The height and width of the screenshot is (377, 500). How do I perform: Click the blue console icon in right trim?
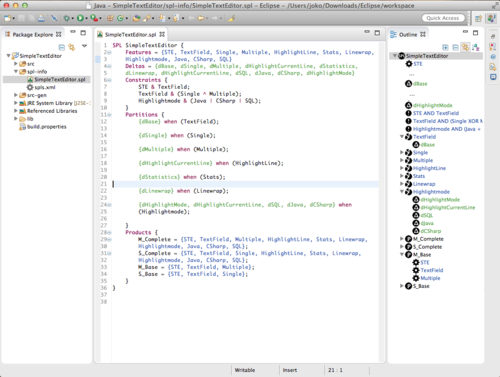pyautogui.click(x=493, y=77)
